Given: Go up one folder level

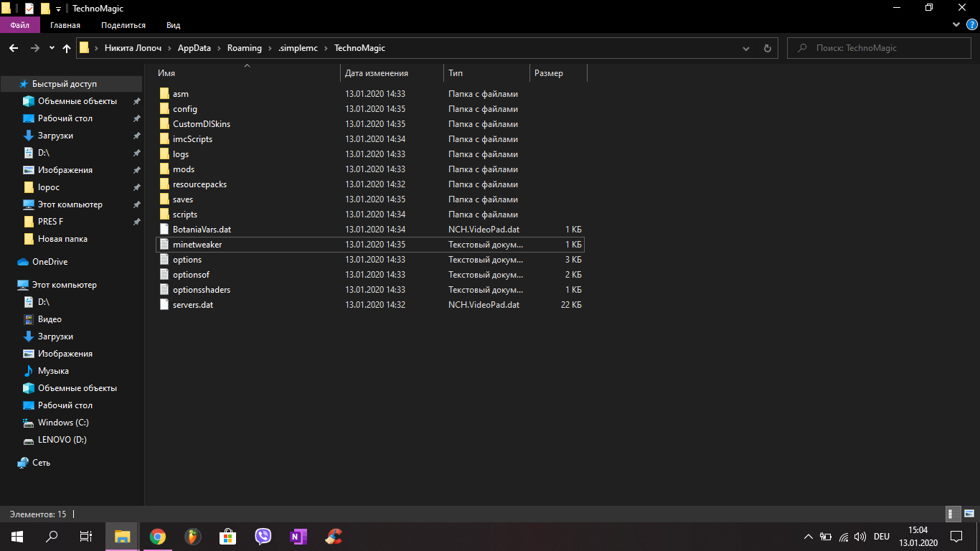Looking at the screenshot, I should 67,48.
